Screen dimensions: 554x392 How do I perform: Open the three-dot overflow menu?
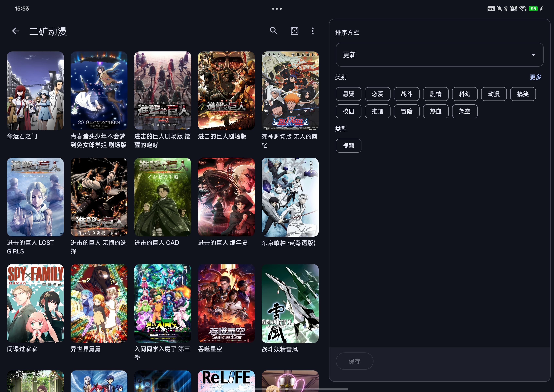313,31
